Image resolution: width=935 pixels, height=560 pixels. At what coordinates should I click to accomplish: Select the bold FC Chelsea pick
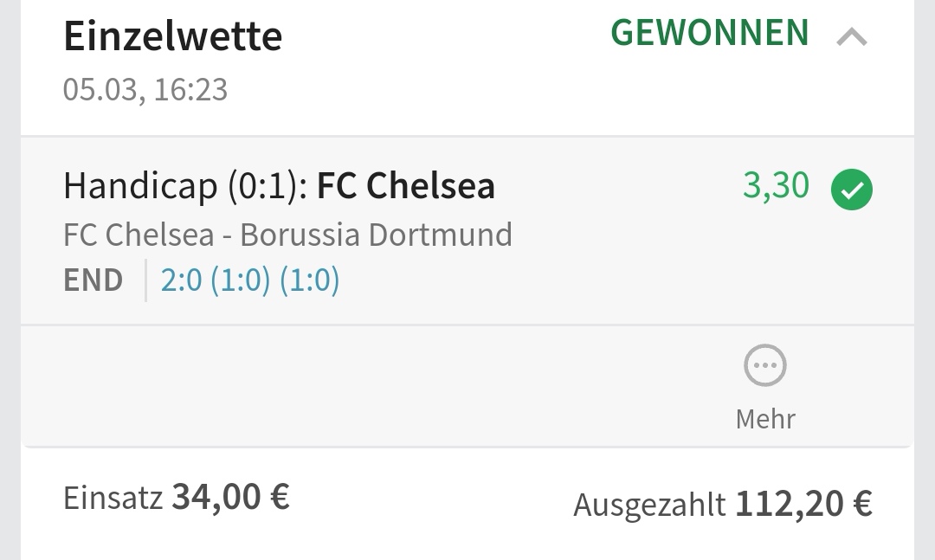coord(406,186)
